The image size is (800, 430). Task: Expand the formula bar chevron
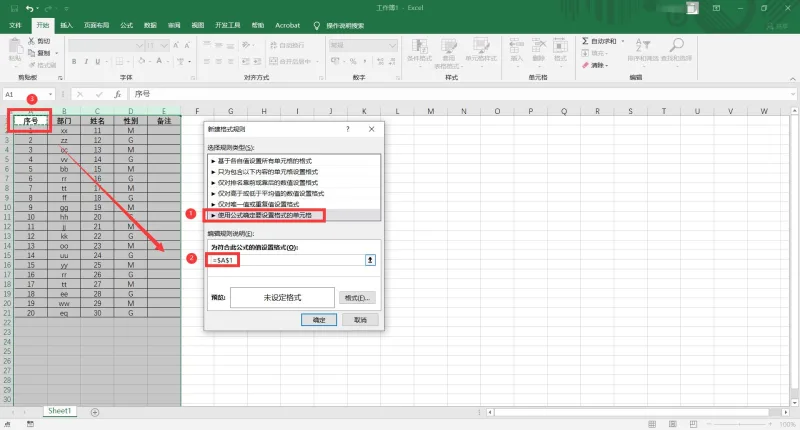(792, 94)
